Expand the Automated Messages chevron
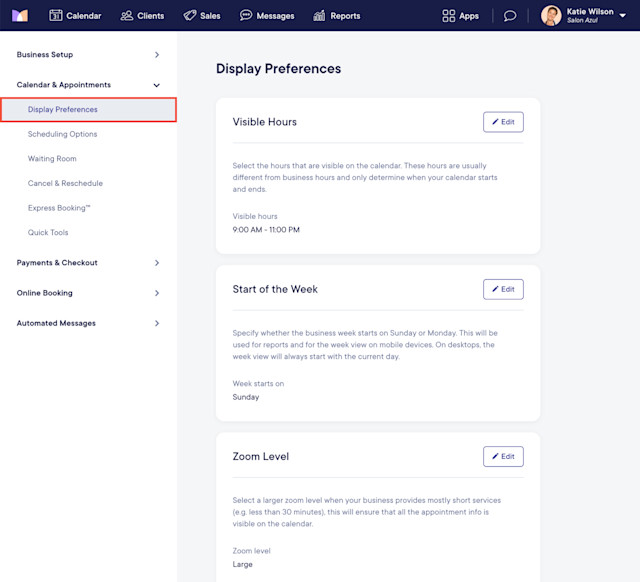This screenshot has height=582, width=640. click(157, 323)
